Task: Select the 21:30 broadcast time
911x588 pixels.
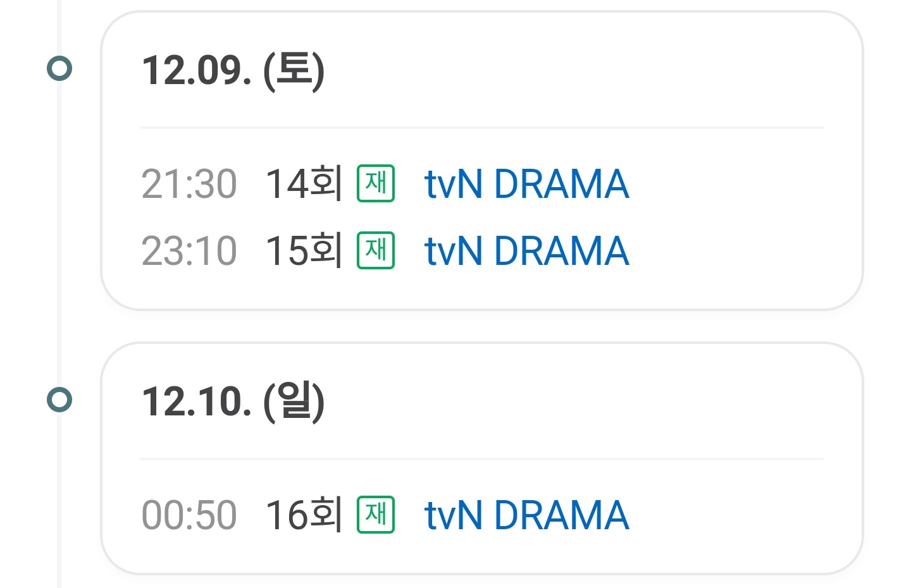Action: click(x=189, y=184)
